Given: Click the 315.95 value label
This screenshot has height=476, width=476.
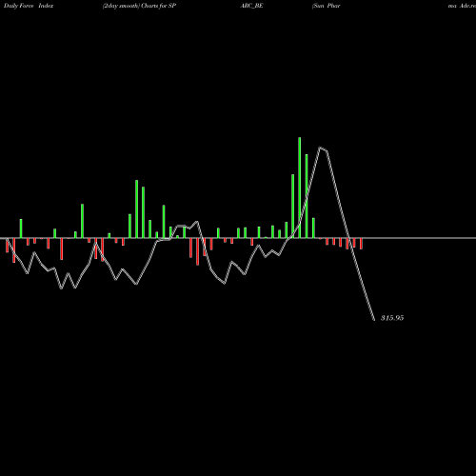Looking at the screenshot, I should (392, 318).
